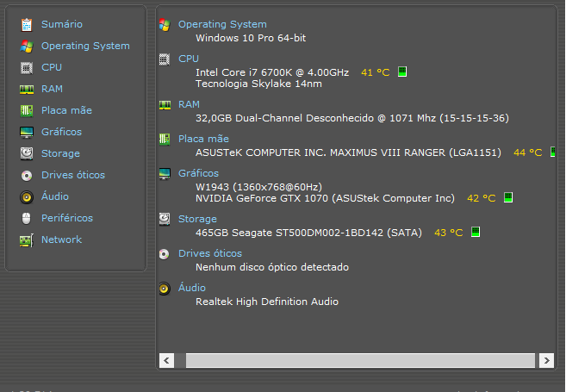Go to Placa mãe section in sidebar

pos(67,110)
